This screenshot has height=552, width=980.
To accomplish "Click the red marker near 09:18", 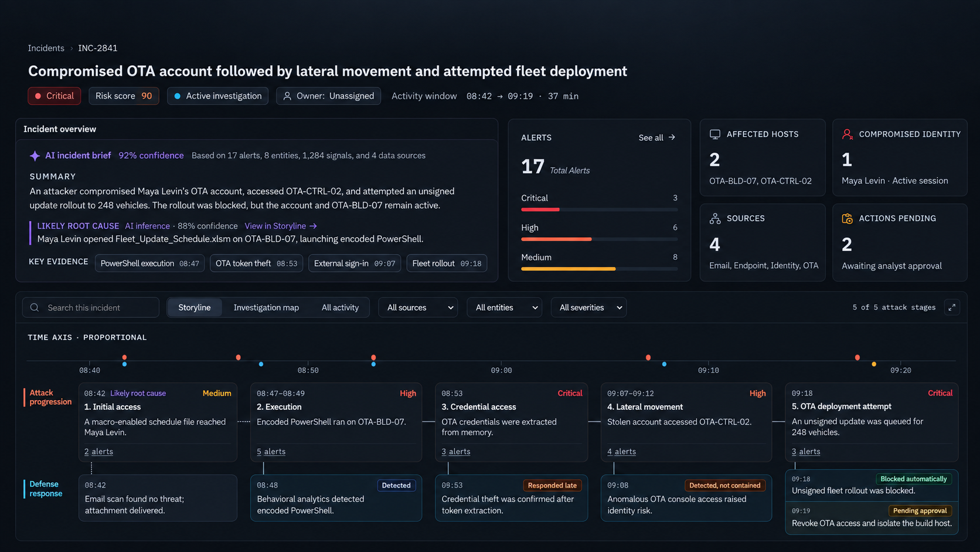I will click(857, 357).
